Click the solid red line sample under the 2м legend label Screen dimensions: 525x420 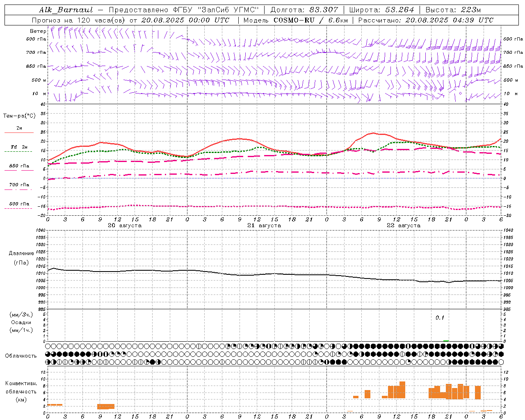[x=19, y=132]
